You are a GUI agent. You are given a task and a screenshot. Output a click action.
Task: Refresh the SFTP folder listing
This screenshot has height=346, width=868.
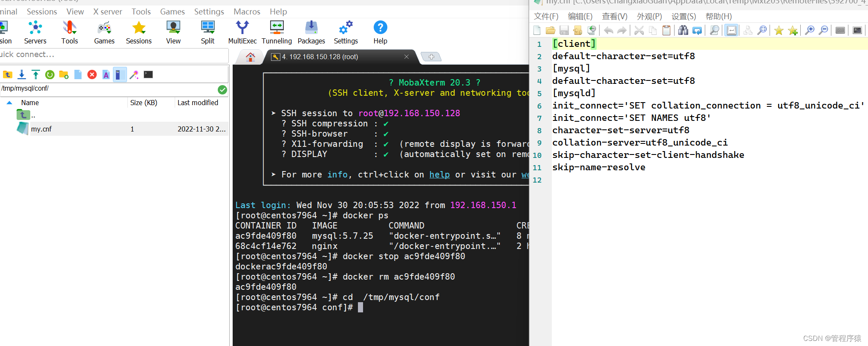(50, 75)
